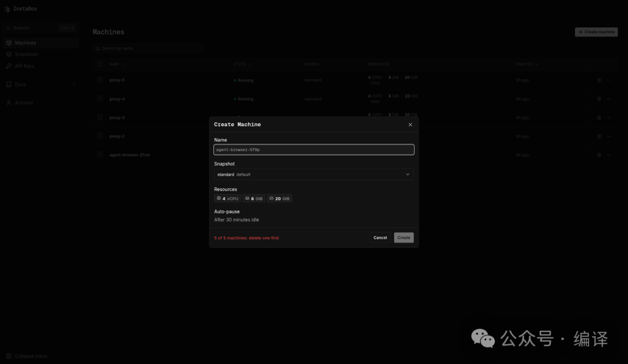Image resolution: width=628 pixels, height=364 pixels.
Task: Open the ellipsis menu for agent-browser-37xw
Action: (609, 155)
